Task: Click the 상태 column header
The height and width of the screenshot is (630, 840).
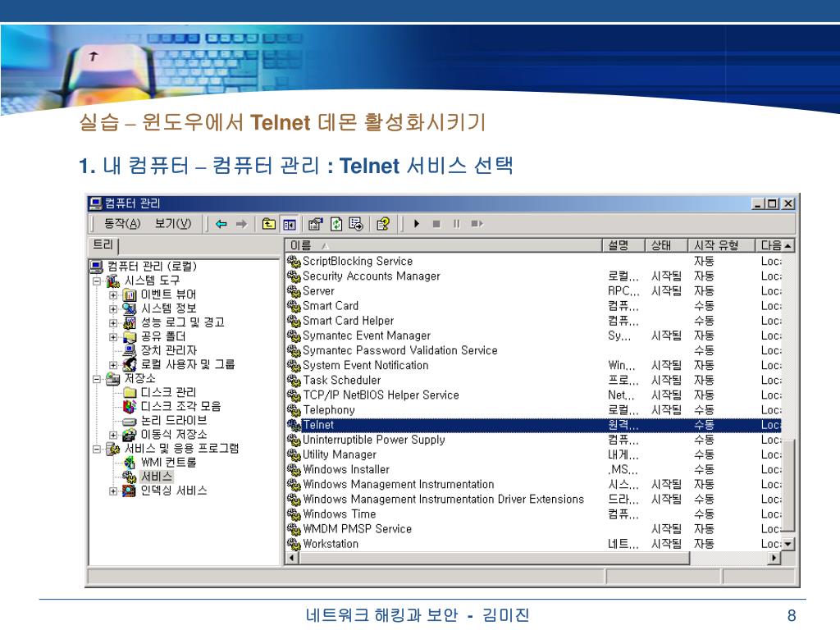Action: click(666, 245)
